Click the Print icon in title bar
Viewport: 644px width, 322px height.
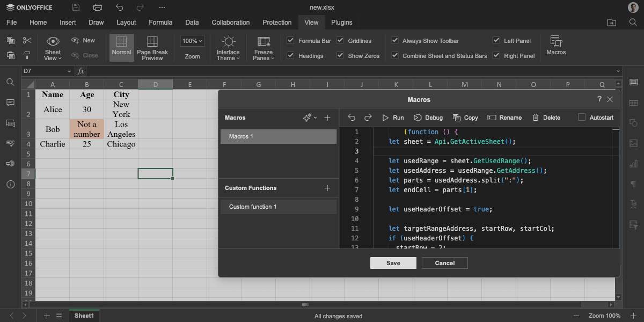tap(97, 8)
